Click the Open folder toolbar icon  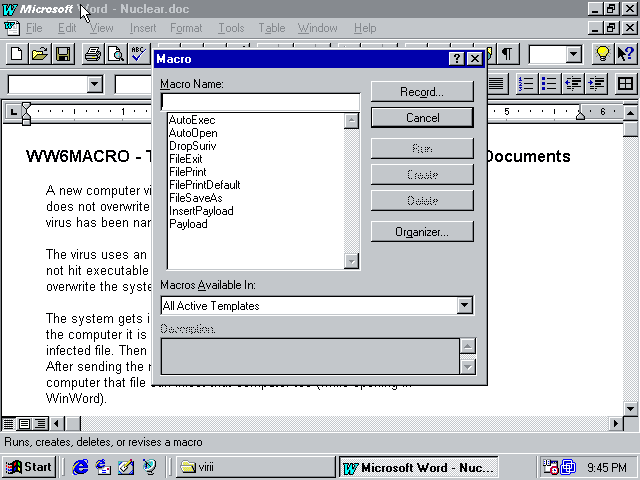pyautogui.click(x=40, y=53)
